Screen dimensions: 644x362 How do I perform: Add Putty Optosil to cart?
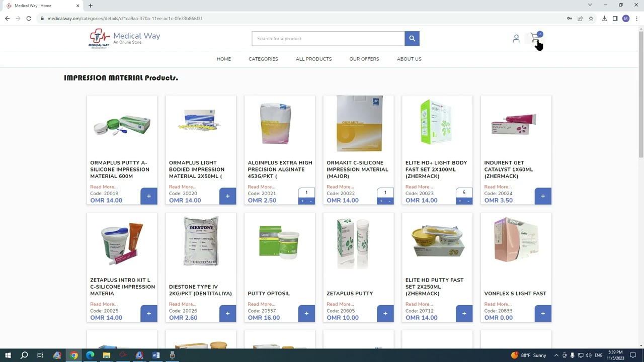pos(306,313)
